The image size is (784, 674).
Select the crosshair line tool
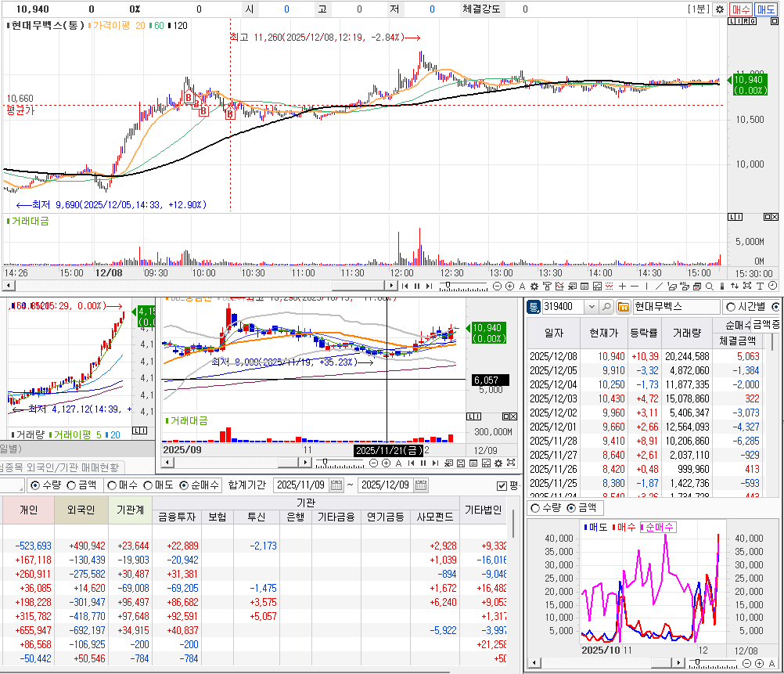click(x=623, y=287)
